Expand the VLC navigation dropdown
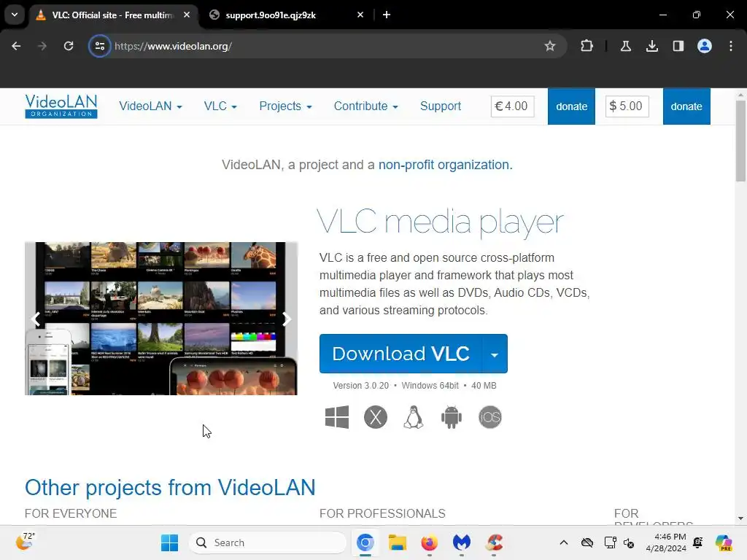This screenshot has height=560, width=747. point(220,106)
